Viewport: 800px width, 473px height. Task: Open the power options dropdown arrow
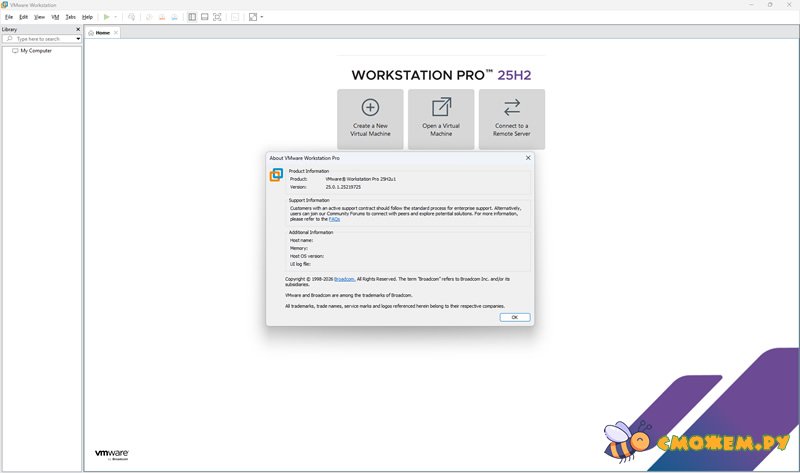[x=116, y=17]
